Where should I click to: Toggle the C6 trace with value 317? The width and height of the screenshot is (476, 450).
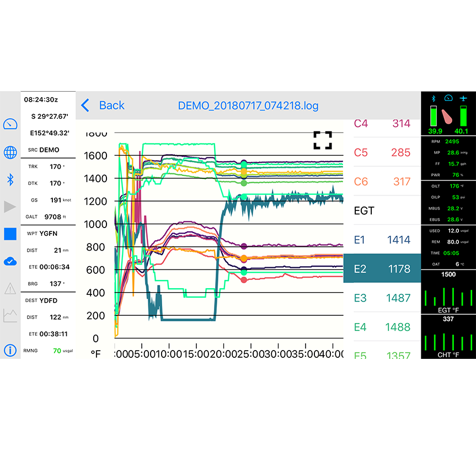tap(382, 182)
